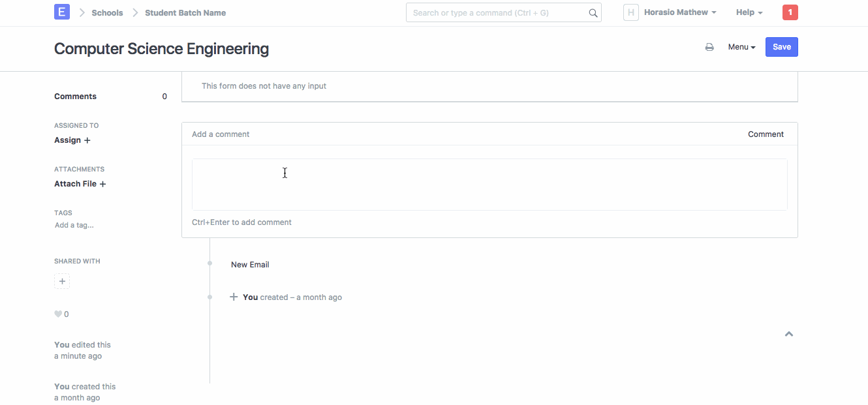Image resolution: width=868 pixels, height=405 pixels.
Task: Click the heart like icon
Action: tap(58, 314)
